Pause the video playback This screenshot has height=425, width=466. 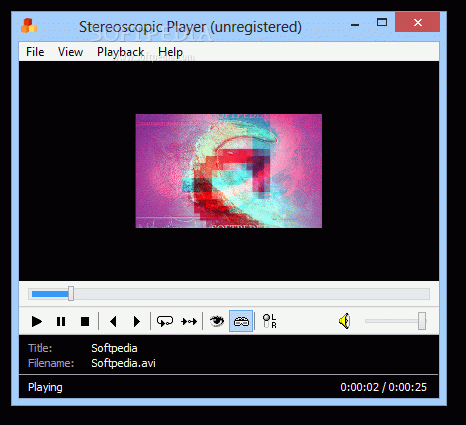coord(61,321)
